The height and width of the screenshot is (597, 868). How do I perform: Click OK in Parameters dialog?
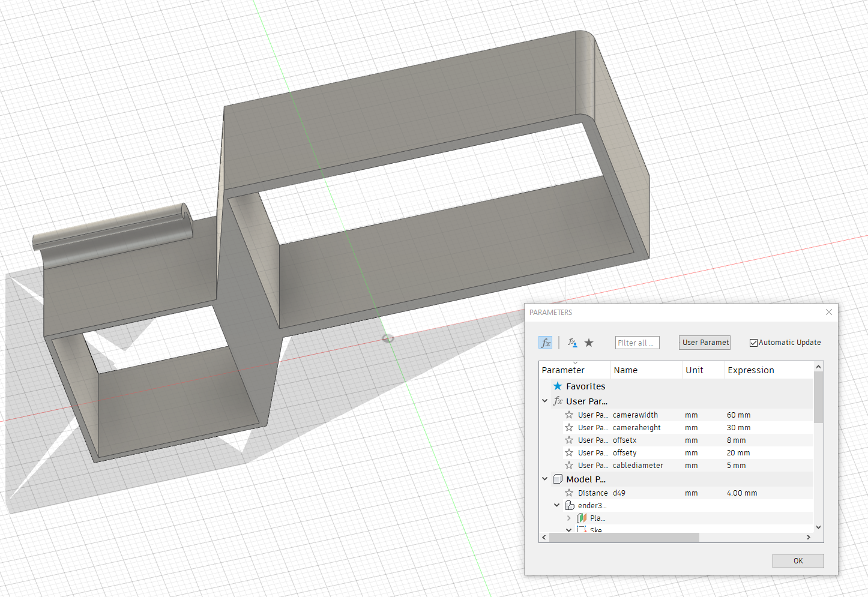coord(798,561)
